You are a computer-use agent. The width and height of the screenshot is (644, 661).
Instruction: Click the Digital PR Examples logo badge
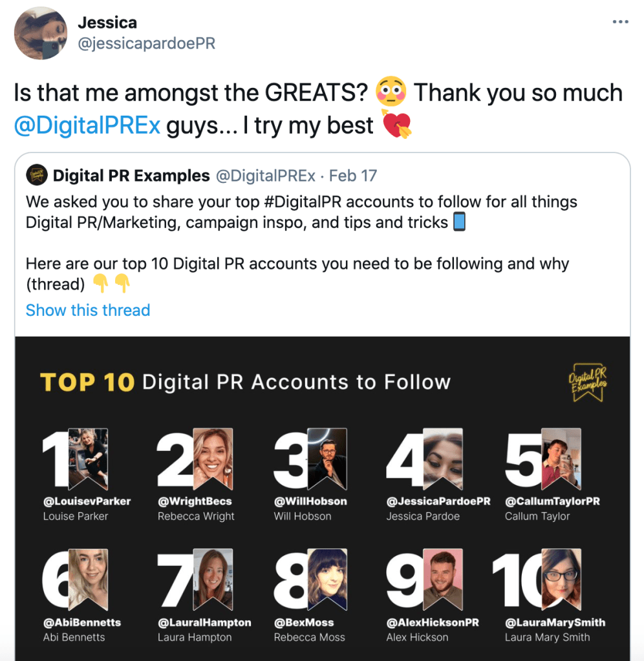(x=587, y=382)
